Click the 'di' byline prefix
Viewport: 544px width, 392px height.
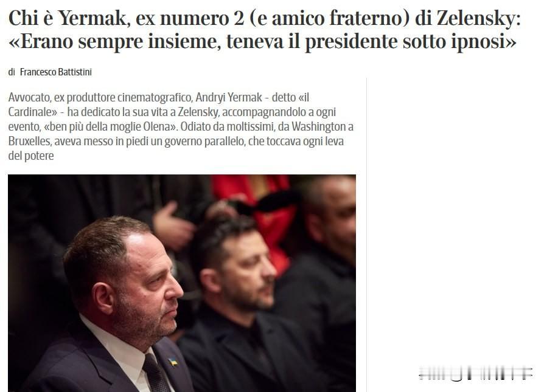coord(12,72)
